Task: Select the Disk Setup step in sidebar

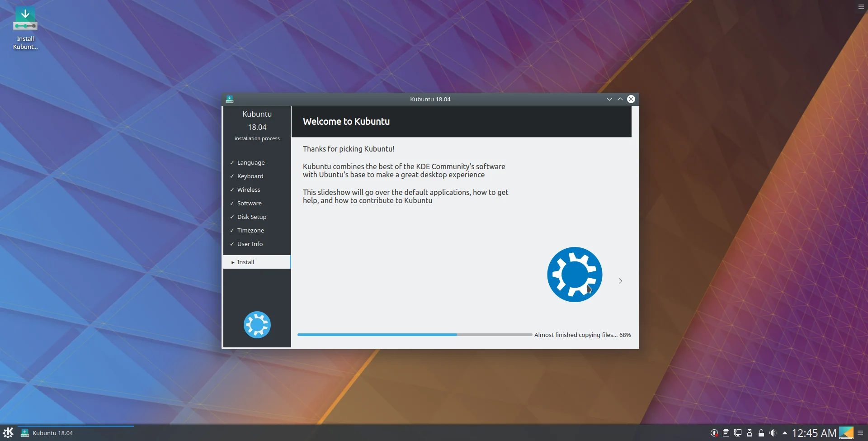Action: tap(257, 217)
